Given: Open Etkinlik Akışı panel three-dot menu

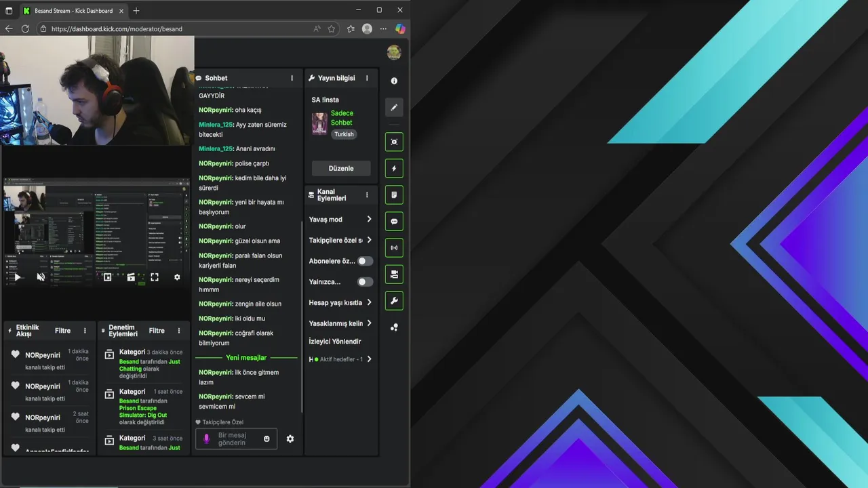Looking at the screenshot, I should (x=85, y=331).
